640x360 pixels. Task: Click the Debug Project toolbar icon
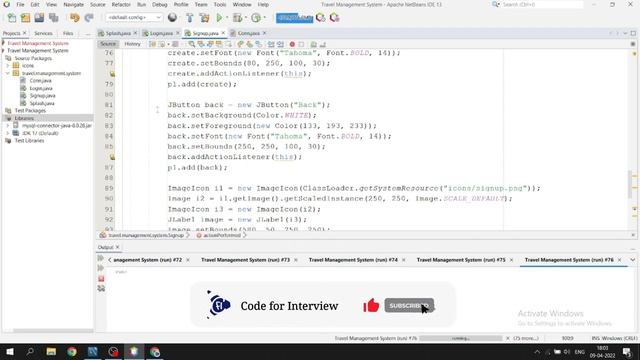click(x=237, y=18)
